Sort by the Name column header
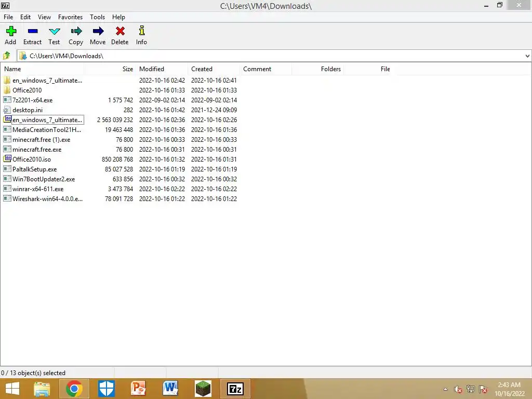532x399 pixels. point(43,69)
